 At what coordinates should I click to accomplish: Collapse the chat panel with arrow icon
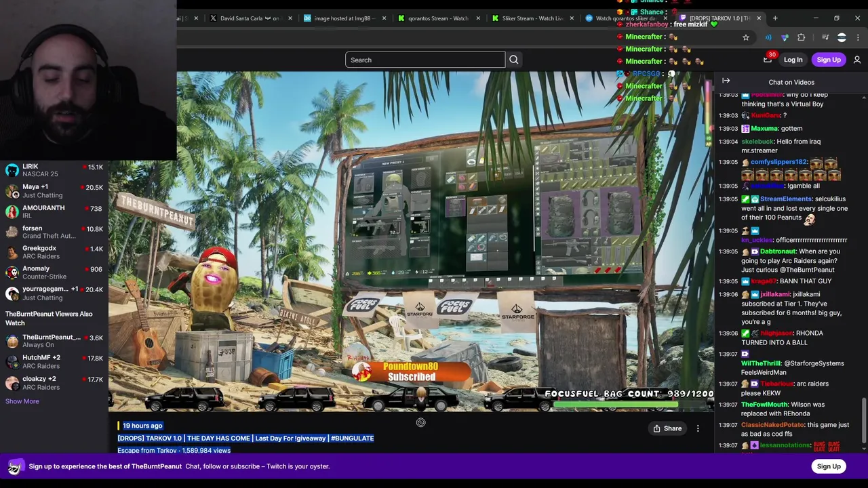(x=726, y=81)
